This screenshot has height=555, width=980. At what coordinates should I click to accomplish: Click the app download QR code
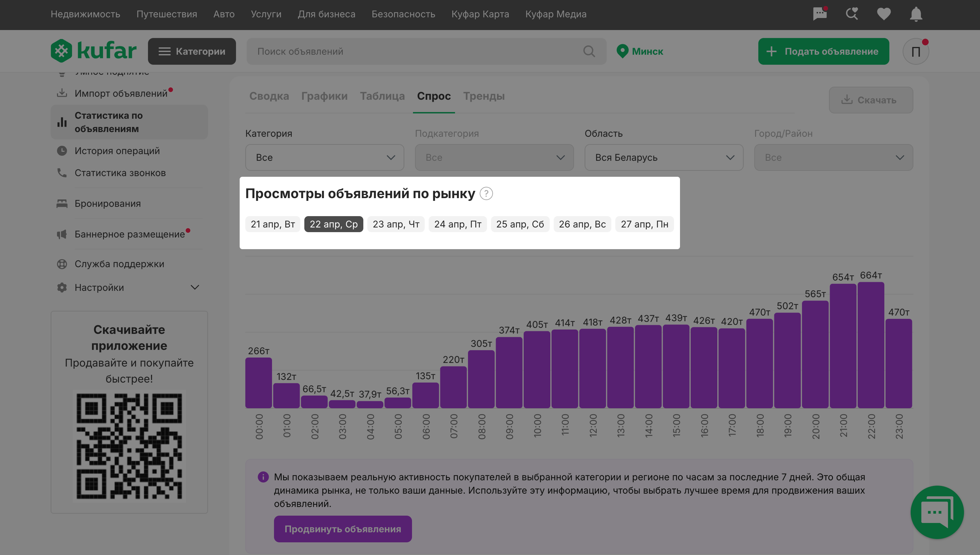(129, 446)
